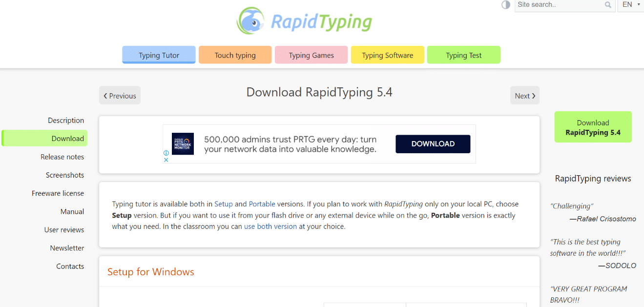Image resolution: width=644 pixels, height=307 pixels.
Task: Follow the use both version link
Action: coord(270,226)
